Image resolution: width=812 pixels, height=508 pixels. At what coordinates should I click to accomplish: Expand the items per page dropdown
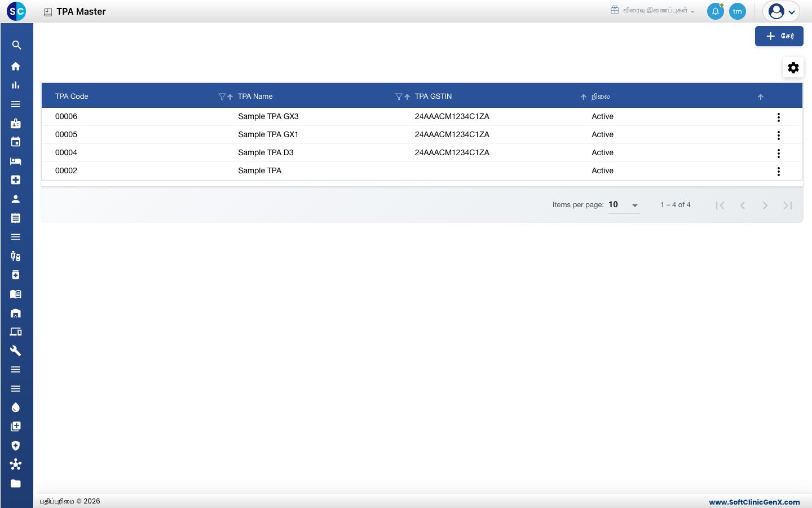[x=624, y=205]
